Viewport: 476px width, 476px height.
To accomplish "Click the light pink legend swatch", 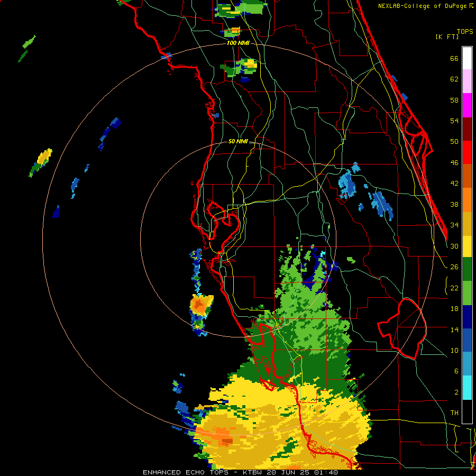I will (x=467, y=81).
